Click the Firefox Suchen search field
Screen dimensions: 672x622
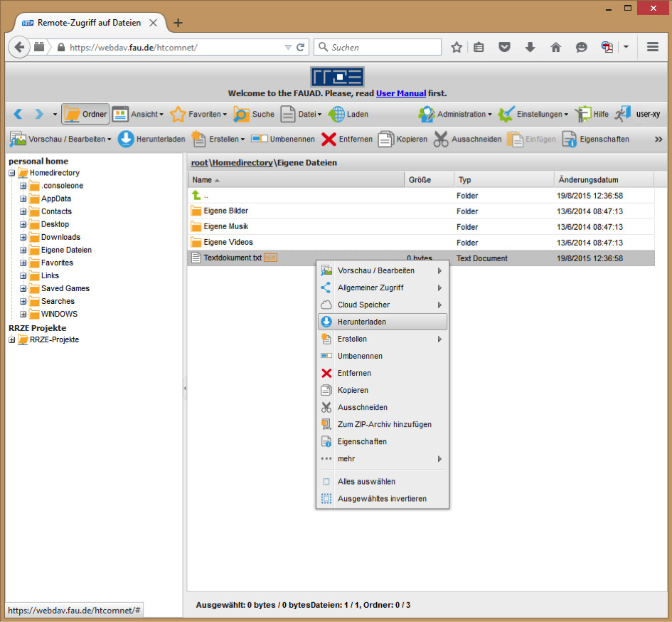pyautogui.click(x=383, y=47)
